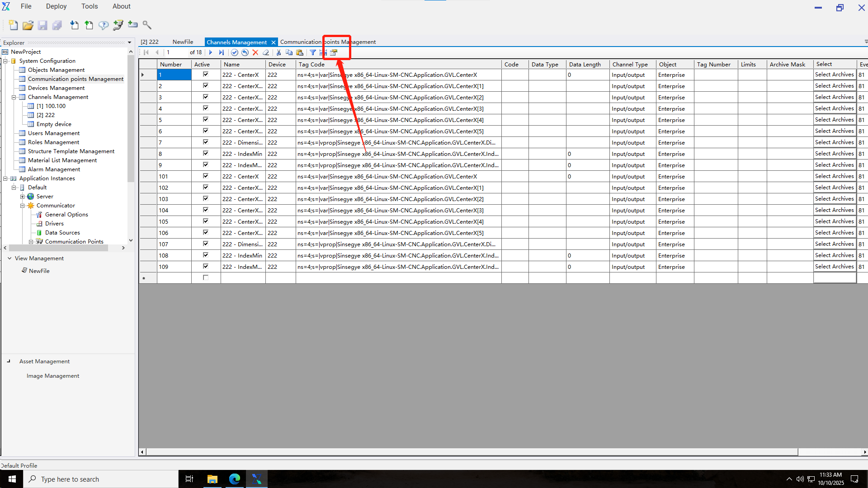868x488 pixels.
Task: Toggle Active checkbox for row 101
Action: tap(206, 176)
